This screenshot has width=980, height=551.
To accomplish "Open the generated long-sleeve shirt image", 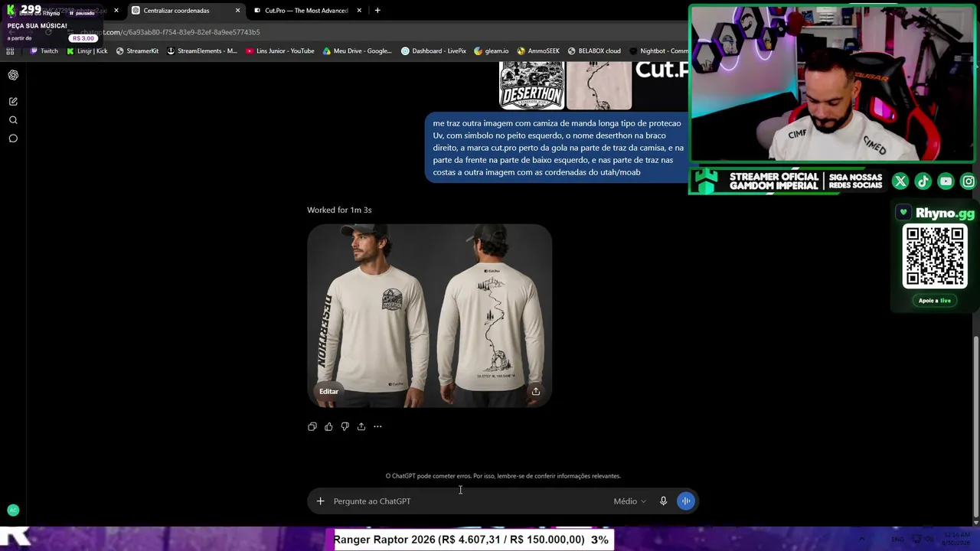I will click(x=430, y=315).
